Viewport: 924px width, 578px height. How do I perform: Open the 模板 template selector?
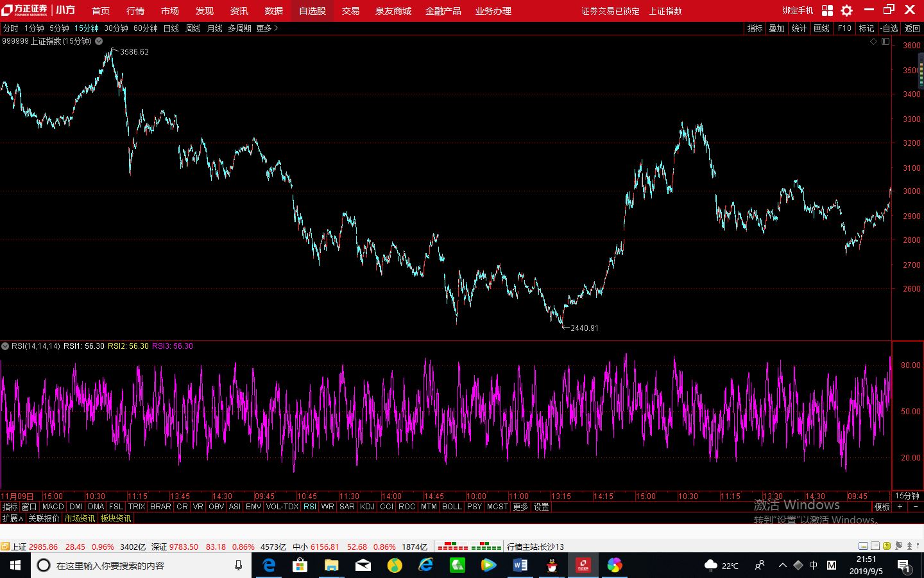[882, 507]
